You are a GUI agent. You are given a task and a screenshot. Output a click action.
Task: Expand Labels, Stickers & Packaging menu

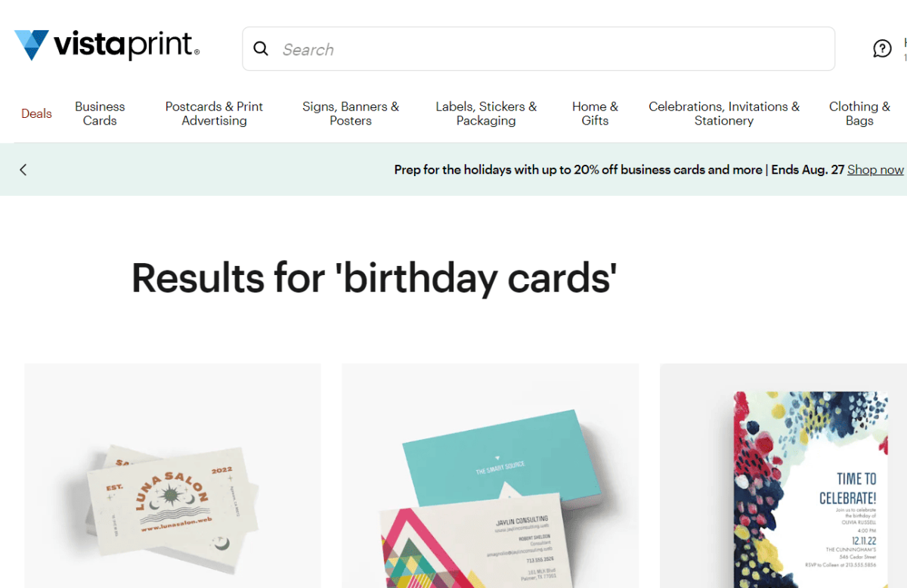[486, 113]
